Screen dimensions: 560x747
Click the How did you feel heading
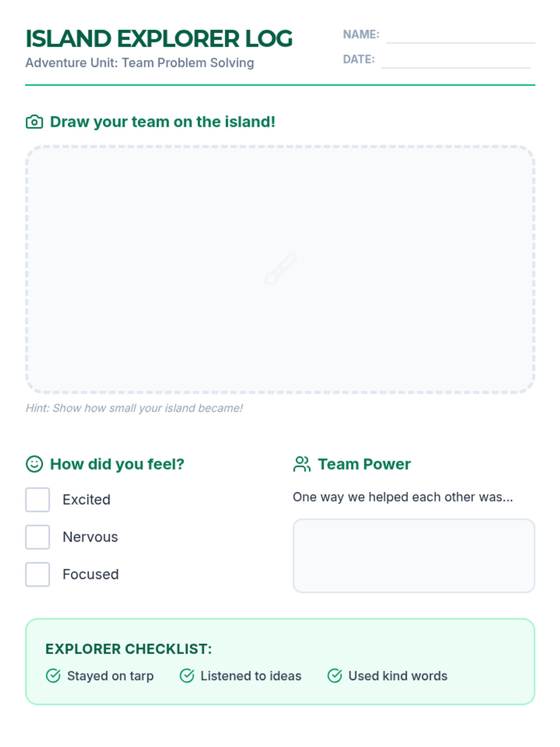coord(117,464)
